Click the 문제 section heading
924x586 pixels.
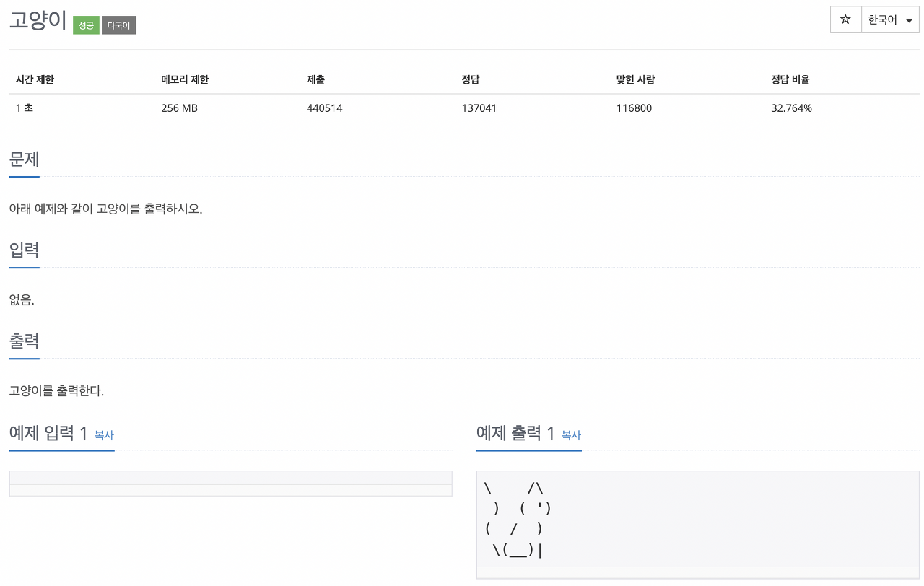pos(24,159)
